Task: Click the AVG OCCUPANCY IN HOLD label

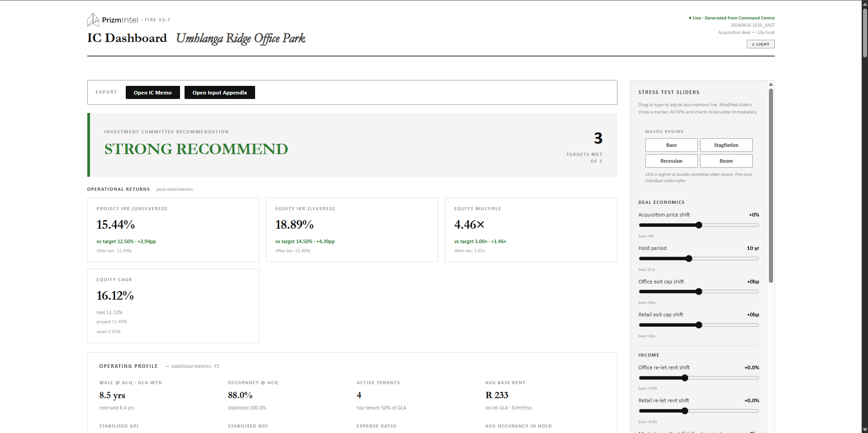Action: click(x=518, y=426)
